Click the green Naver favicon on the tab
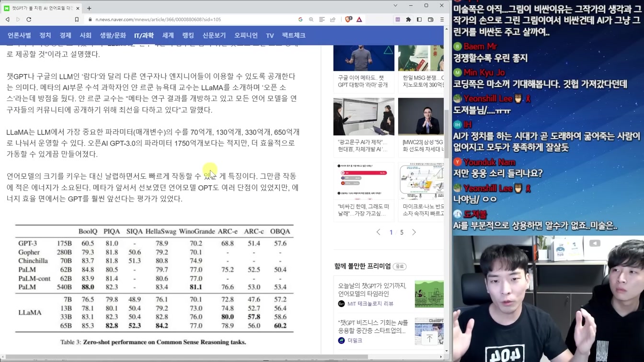This screenshot has width=644, height=362. click(x=7, y=8)
